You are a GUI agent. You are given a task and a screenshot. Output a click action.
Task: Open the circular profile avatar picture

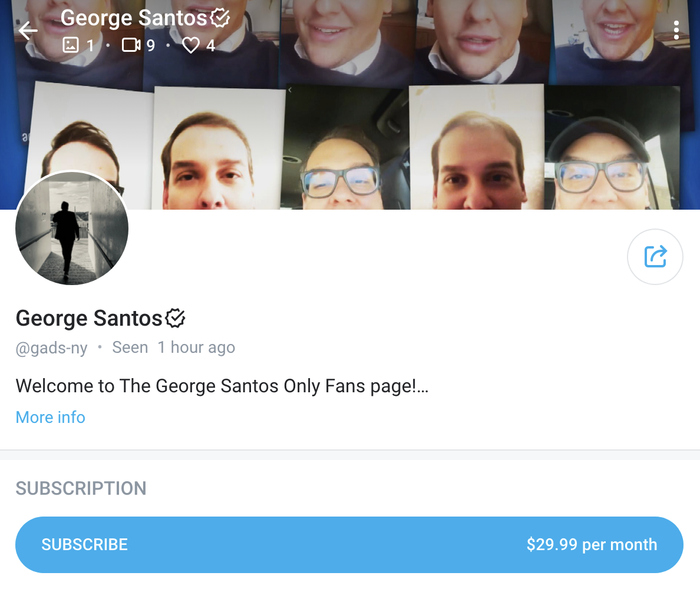72,229
